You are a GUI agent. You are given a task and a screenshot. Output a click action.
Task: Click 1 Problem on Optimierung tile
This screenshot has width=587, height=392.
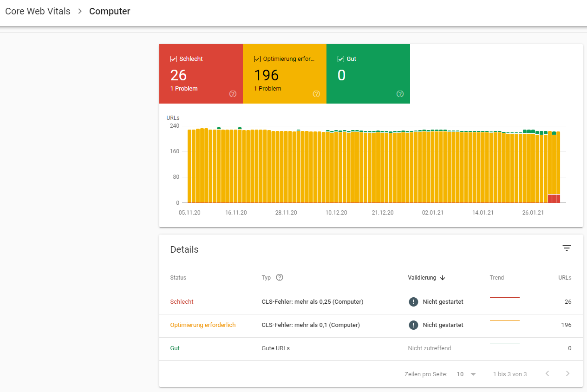pyautogui.click(x=267, y=89)
